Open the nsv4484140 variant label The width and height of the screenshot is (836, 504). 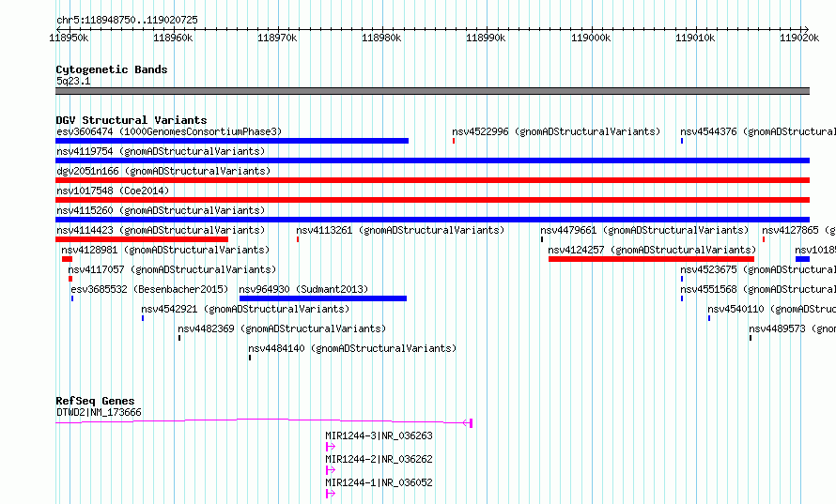tap(352, 348)
